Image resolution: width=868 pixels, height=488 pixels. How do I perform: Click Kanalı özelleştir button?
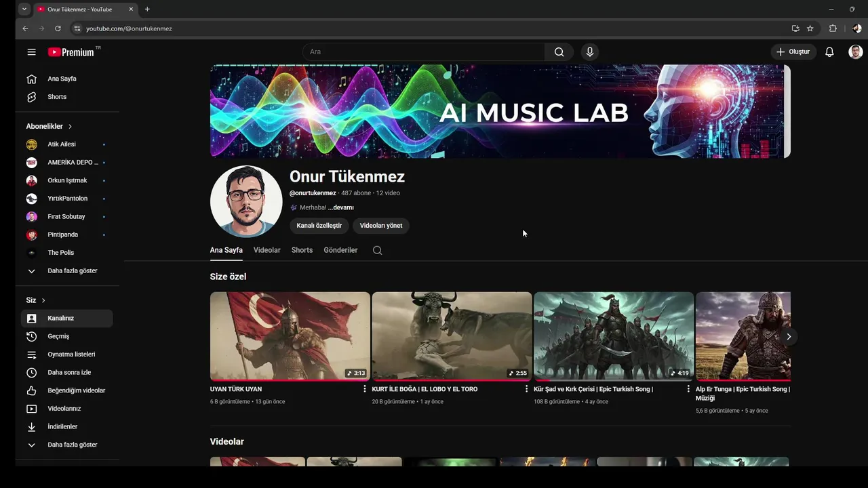[x=319, y=226]
